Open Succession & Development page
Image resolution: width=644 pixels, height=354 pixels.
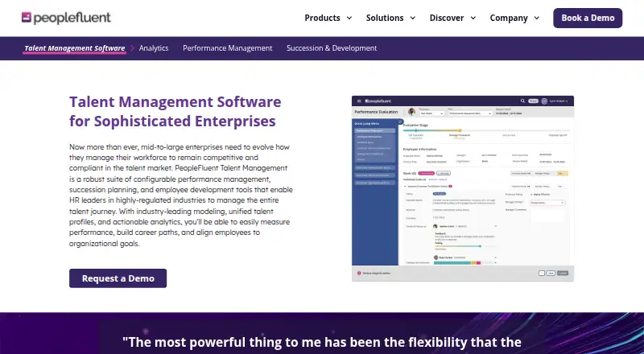(332, 48)
